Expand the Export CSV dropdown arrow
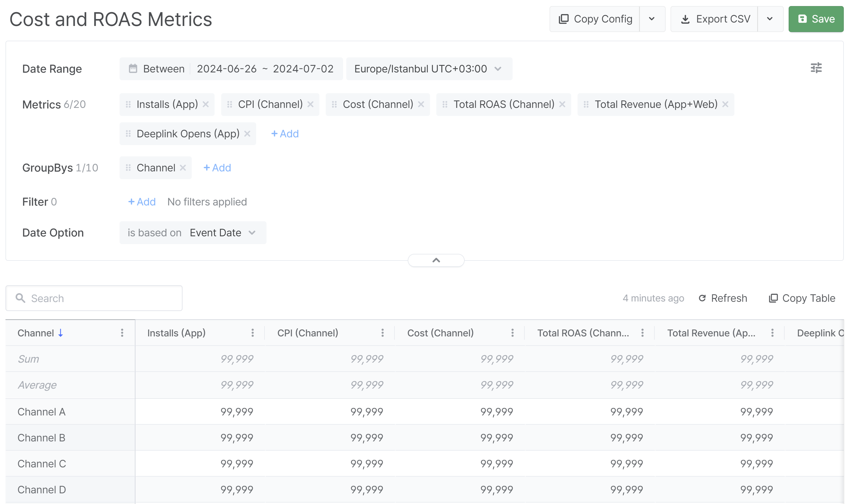 [x=770, y=19]
